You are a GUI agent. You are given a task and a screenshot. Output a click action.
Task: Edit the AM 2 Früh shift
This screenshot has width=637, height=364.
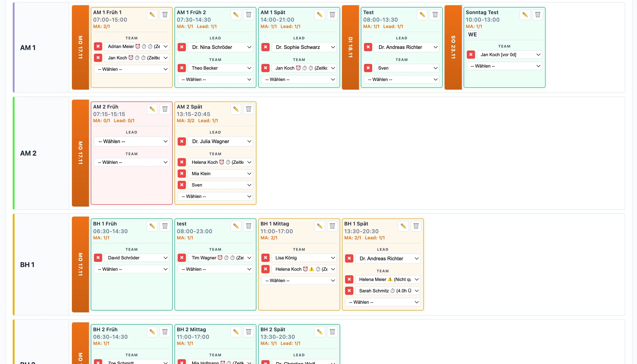tap(152, 109)
